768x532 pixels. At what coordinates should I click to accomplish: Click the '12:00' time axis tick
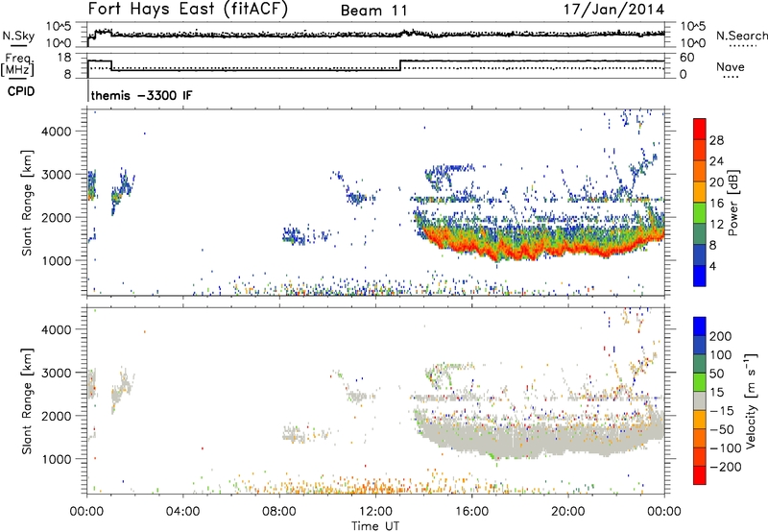(375, 512)
